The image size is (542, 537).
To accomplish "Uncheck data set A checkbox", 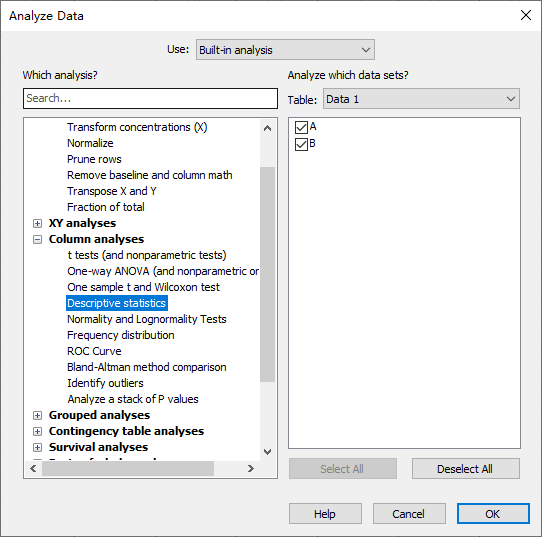I will point(301,127).
